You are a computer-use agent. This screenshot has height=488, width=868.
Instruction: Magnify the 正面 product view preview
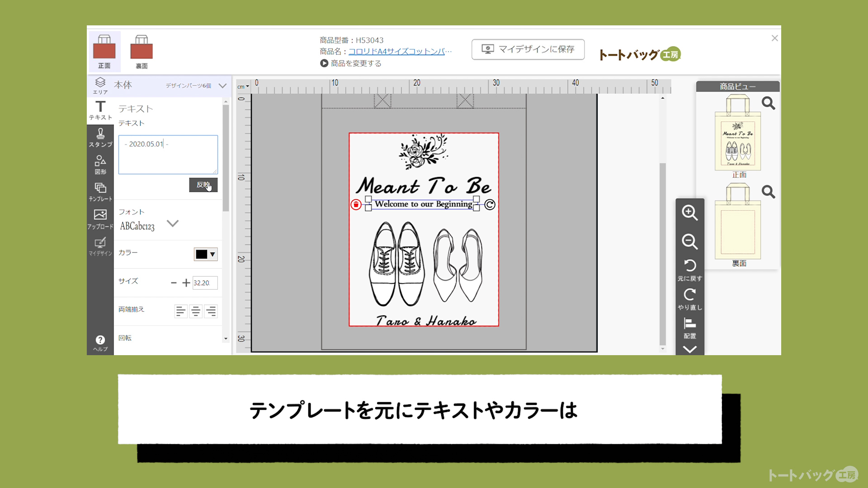tap(769, 103)
